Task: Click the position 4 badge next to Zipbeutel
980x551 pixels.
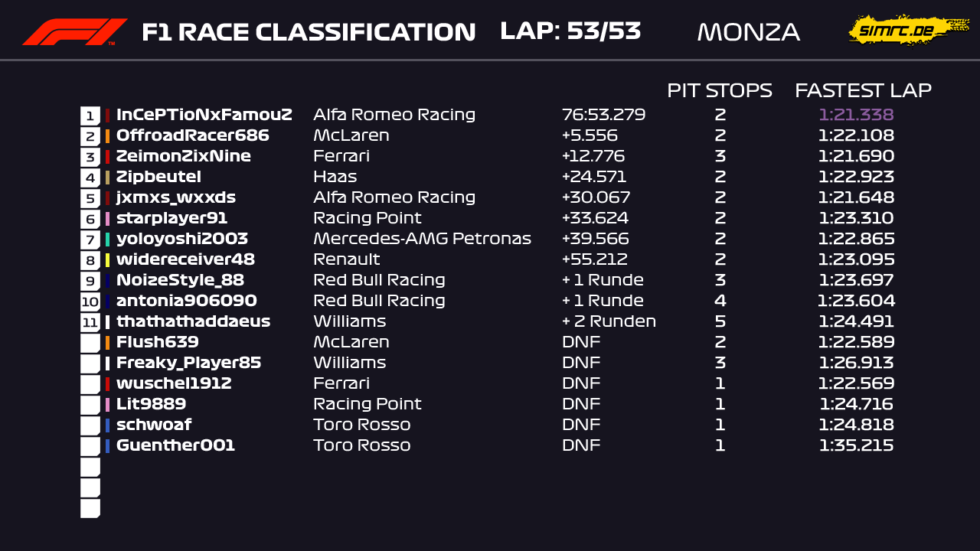Action: pyautogui.click(x=90, y=178)
